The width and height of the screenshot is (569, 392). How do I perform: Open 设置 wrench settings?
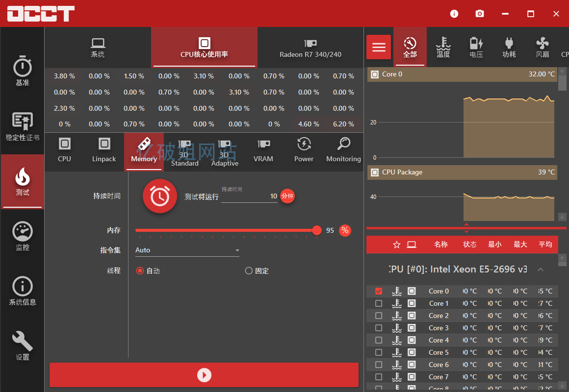click(22, 345)
